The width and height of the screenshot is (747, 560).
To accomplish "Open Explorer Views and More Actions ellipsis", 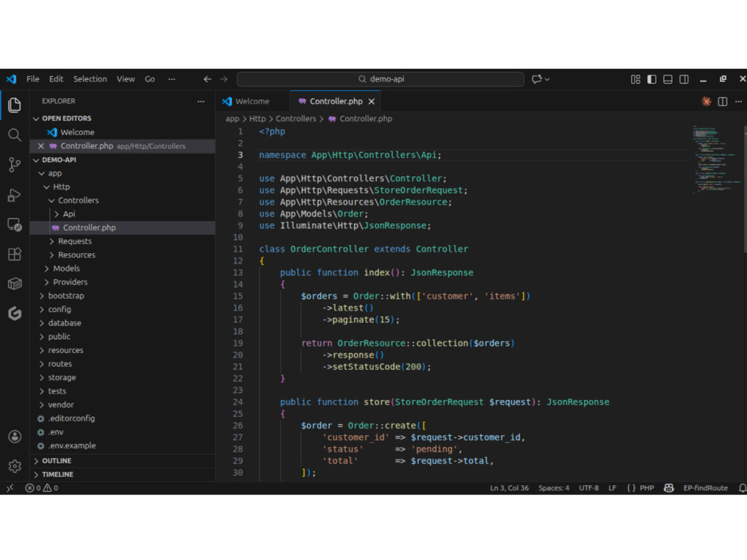I will click(x=200, y=101).
